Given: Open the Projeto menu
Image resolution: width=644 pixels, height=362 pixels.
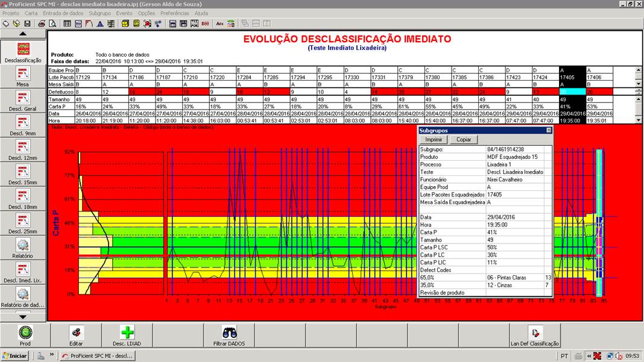Looking at the screenshot, I should pyautogui.click(x=11, y=13).
